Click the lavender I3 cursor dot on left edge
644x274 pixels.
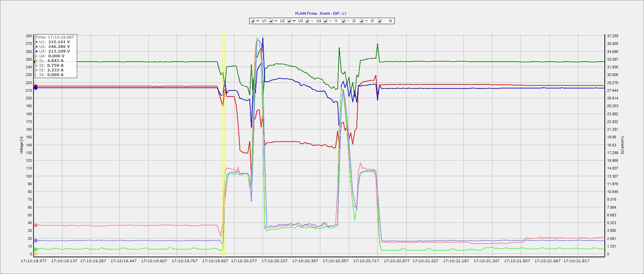tap(36, 241)
